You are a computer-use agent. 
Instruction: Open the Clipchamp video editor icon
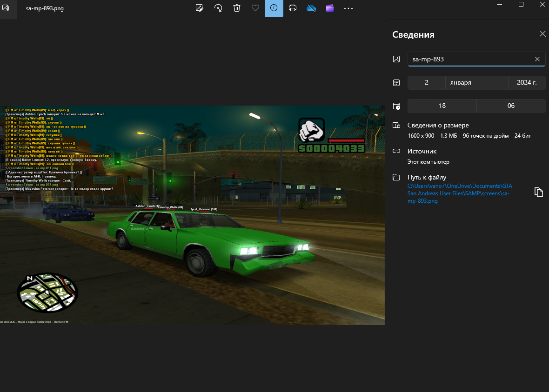330,8
